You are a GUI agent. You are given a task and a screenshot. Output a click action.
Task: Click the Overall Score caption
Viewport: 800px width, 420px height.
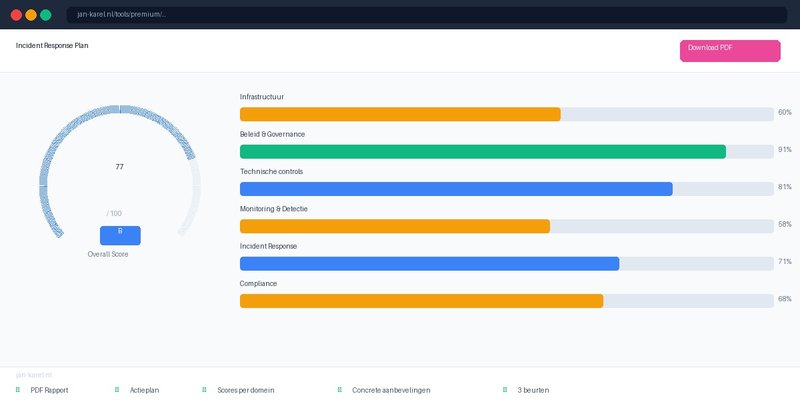coord(108,254)
